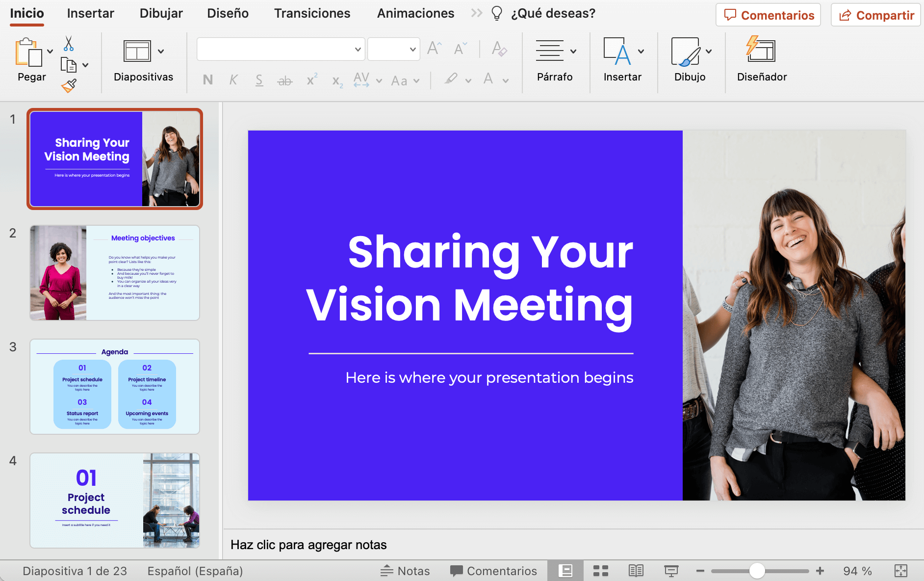
Task: Open the font name dropdown
Action: pyautogui.click(x=358, y=49)
